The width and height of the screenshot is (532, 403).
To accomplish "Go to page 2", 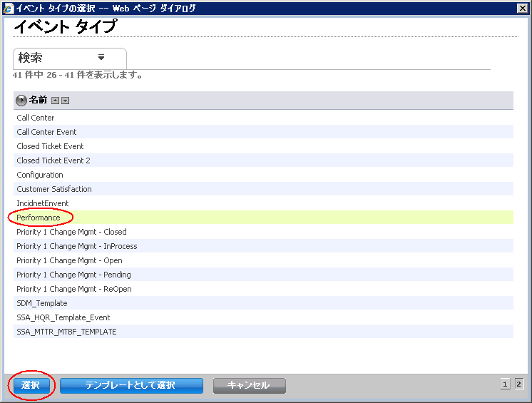I will tap(518, 384).
